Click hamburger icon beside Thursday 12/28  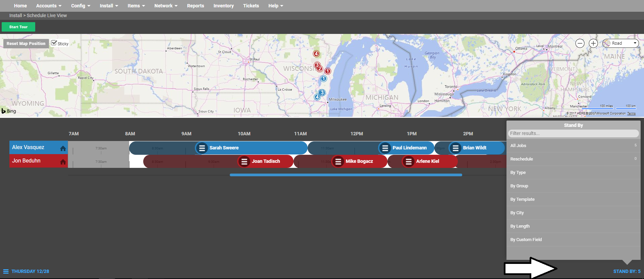click(6, 271)
